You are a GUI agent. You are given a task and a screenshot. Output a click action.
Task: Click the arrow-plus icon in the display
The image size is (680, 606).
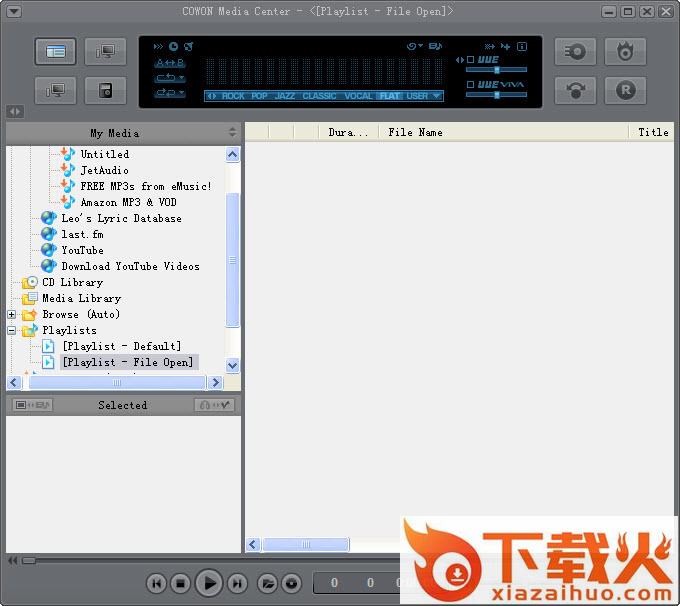point(505,46)
